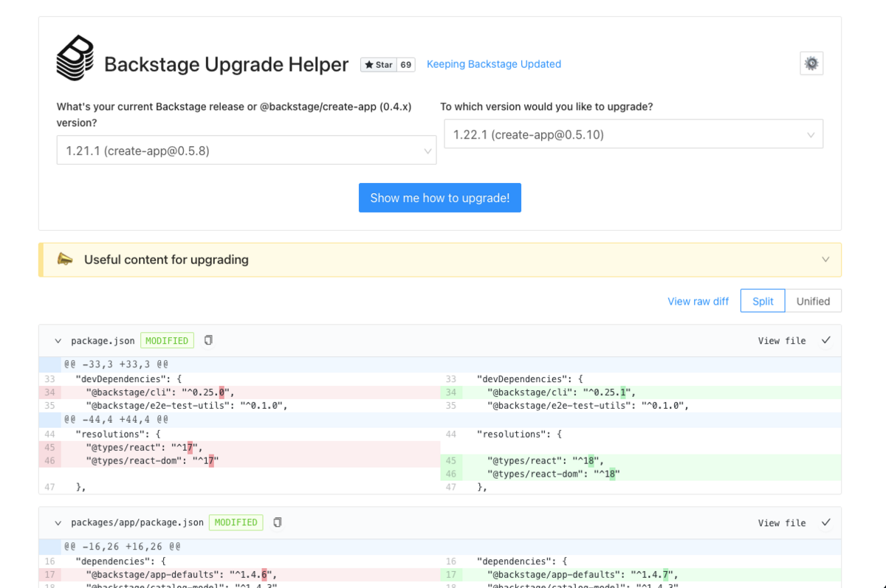
Task: Click the 69 star count badge
Action: pos(406,65)
